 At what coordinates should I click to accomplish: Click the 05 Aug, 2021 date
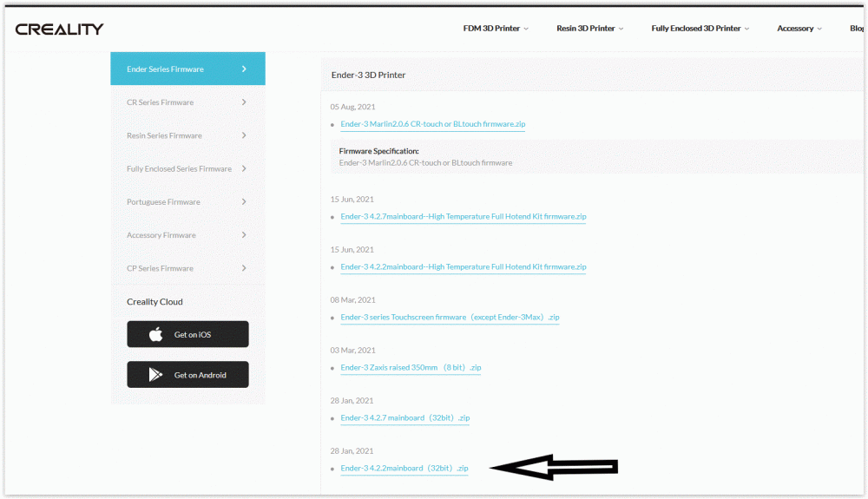point(352,107)
